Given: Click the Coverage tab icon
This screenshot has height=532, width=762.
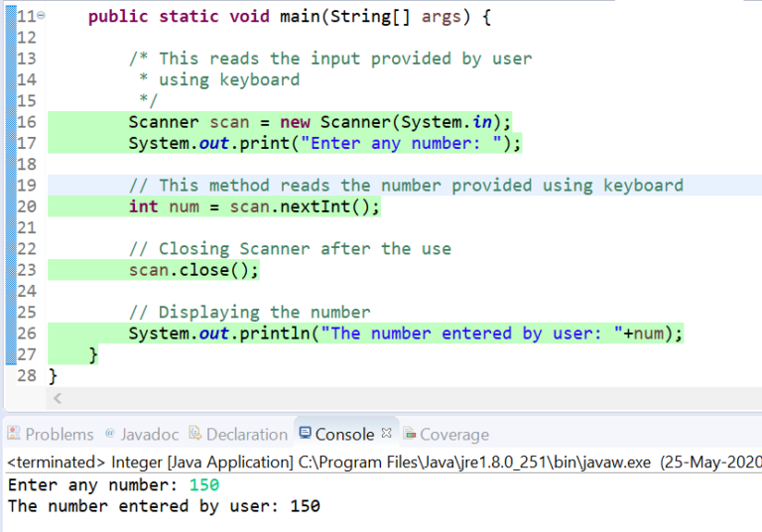Looking at the screenshot, I should tap(410, 433).
